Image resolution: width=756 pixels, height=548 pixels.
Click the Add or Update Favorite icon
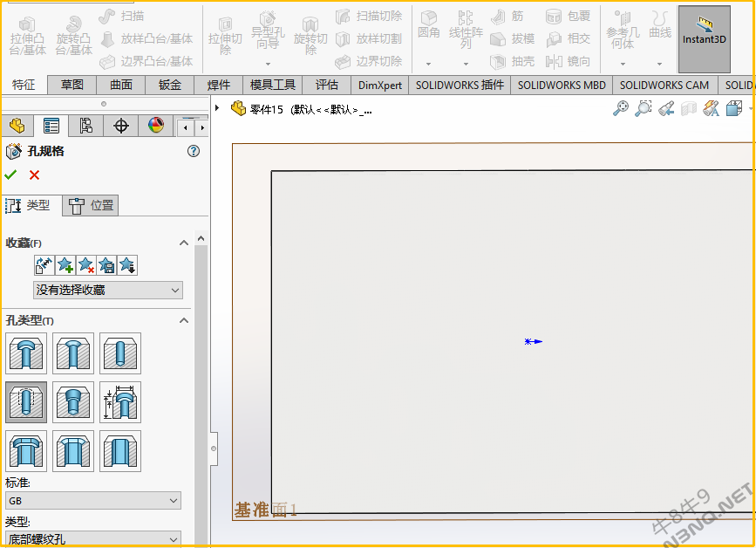(65, 265)
